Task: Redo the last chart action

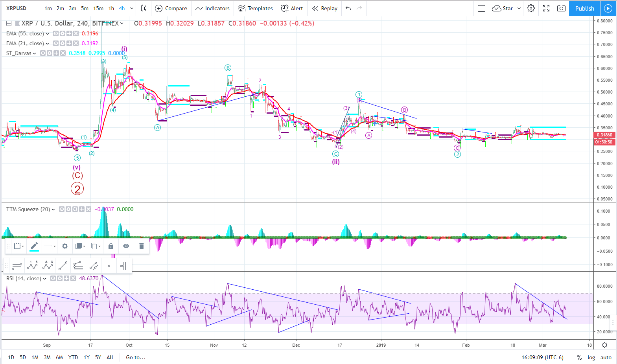Action: (x=359, y=8)
